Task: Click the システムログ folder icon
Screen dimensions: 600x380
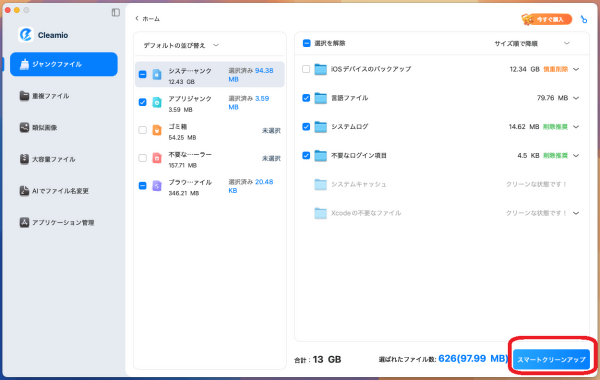Action: [x=321, y=127]
